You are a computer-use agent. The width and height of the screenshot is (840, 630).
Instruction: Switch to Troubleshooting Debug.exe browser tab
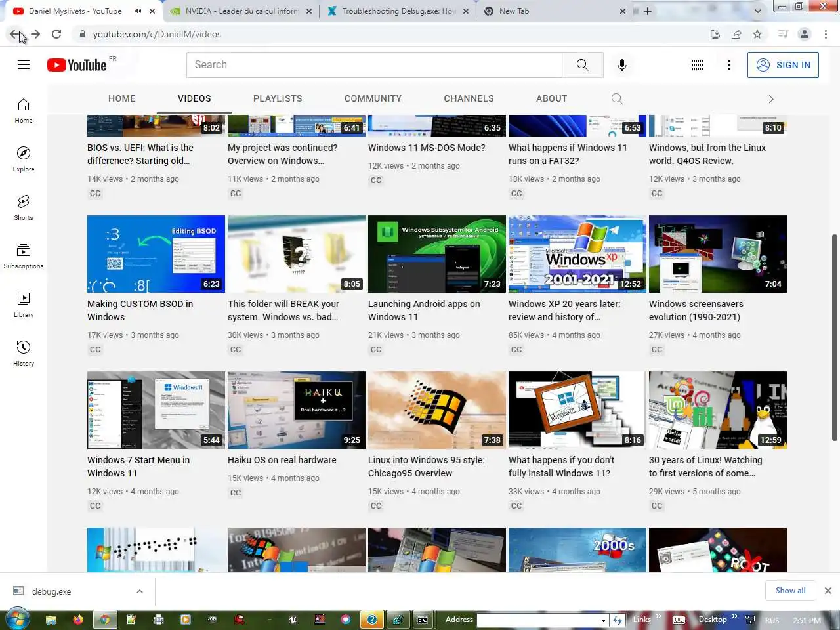(398, 11)
